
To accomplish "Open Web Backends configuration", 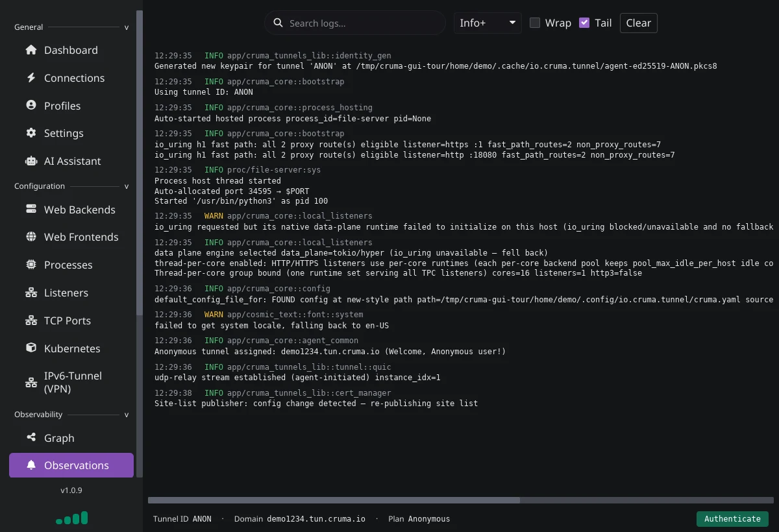I will point(71,210).
